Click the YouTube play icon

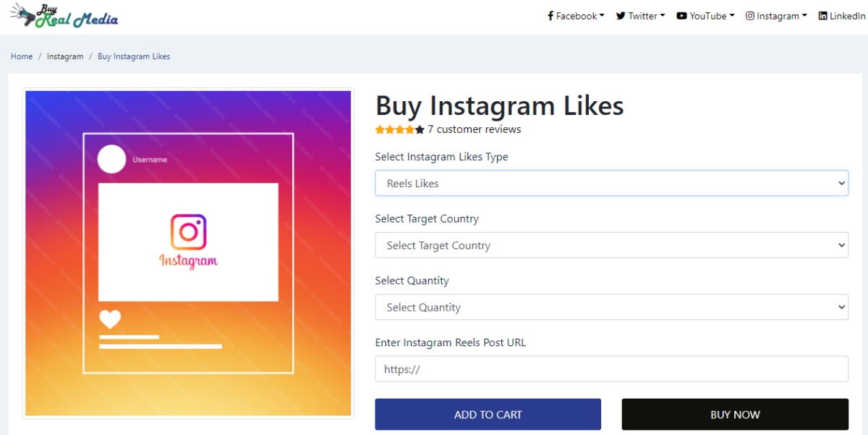[x=681, y=16]
